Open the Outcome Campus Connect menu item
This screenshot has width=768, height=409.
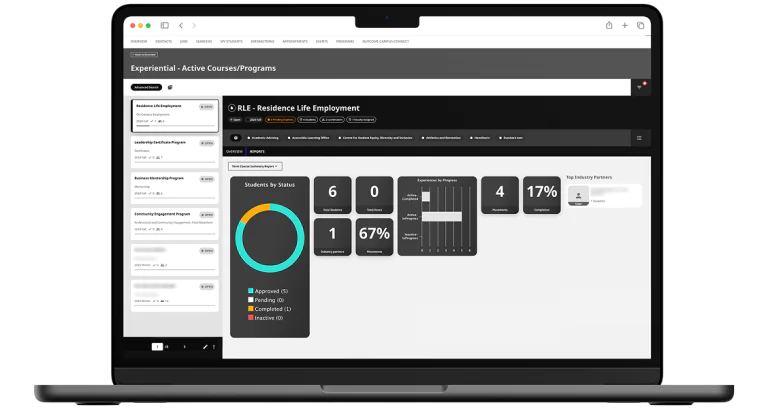point(385,42)
